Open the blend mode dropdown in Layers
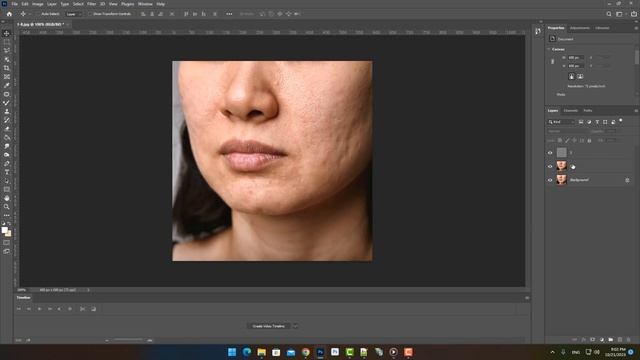This screenshot has width=640, height=360. 568,131
